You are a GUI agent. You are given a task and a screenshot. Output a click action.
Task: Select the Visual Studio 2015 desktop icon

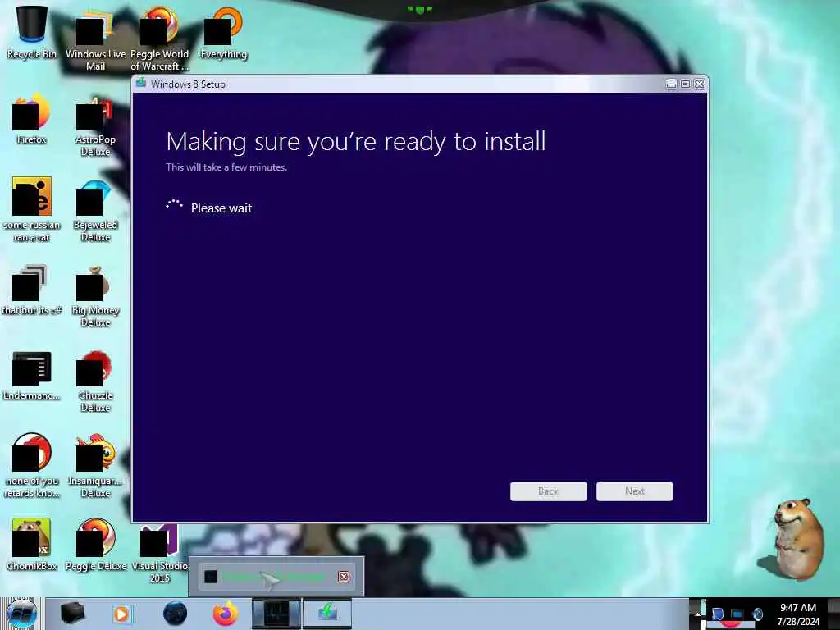159,552
